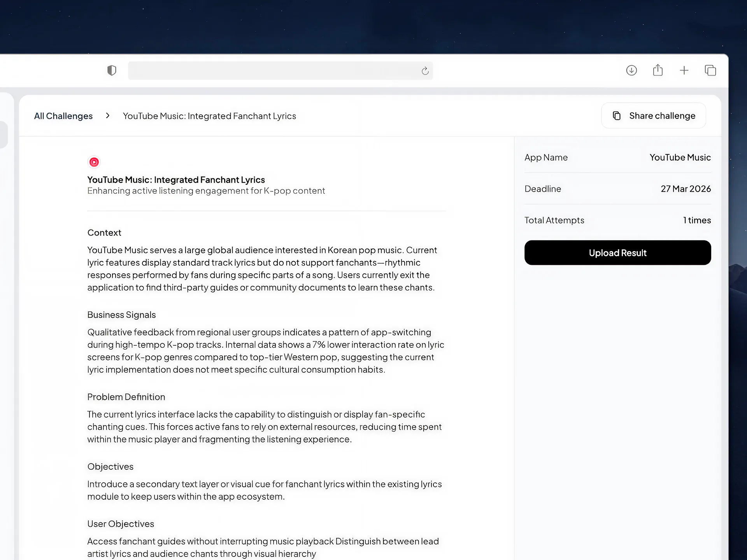The image size is (747, 560).
Task: Select the Business Signals heading
Action: (x=121, y=315)
